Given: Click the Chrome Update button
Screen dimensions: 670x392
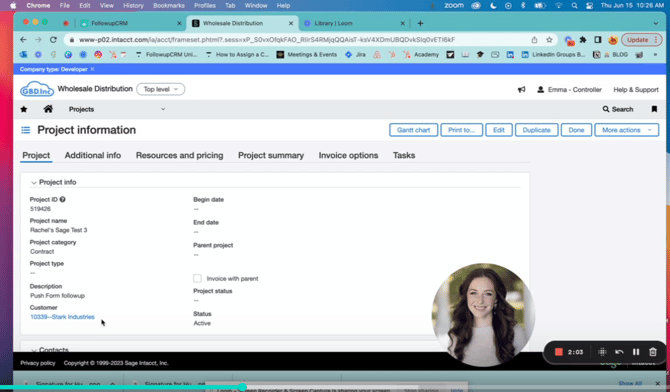Looking at the screenshot, I should (x=642, y=40).
